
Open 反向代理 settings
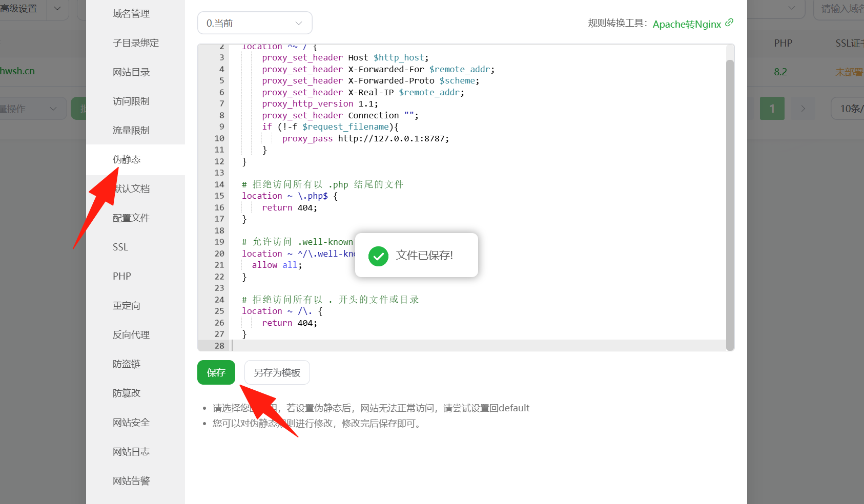tap(131, 335)
